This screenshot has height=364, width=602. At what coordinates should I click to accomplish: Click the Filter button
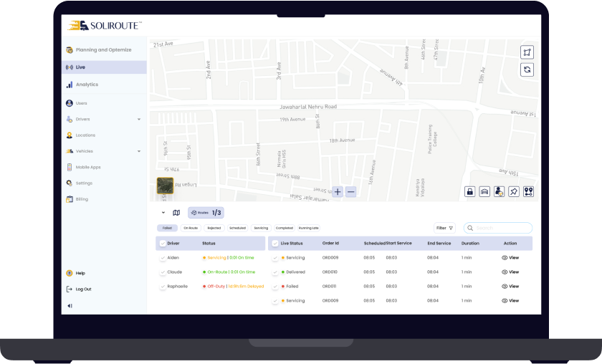click(x=444, y=228)
